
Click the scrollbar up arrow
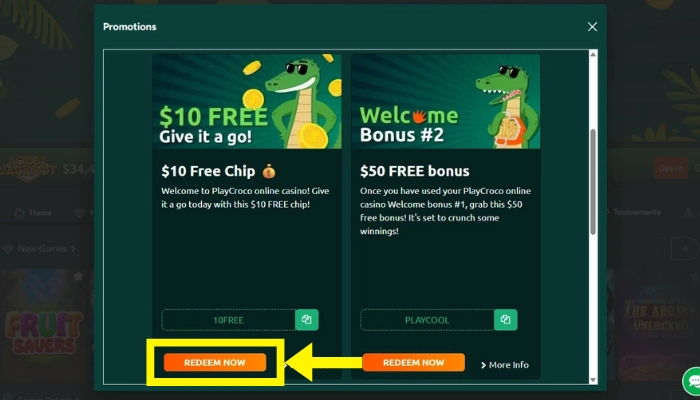pos(593,54)
